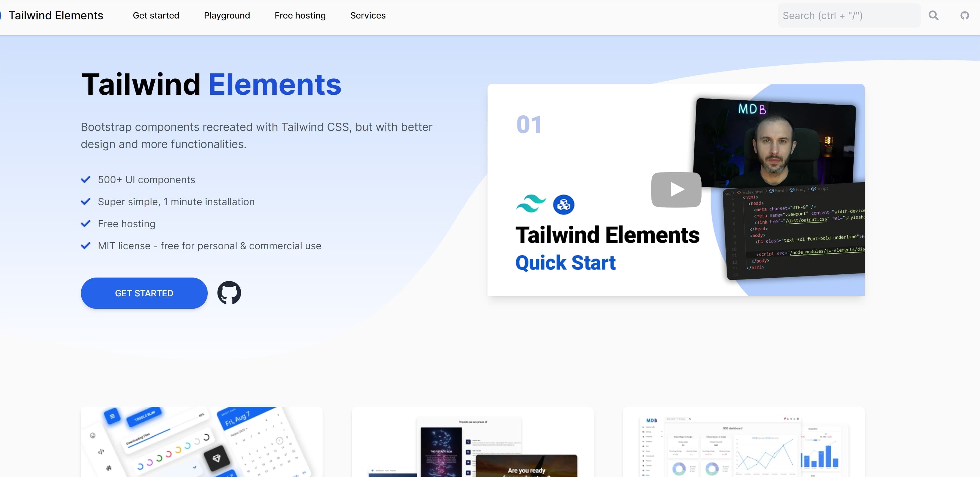Click the Tailwind CSS wave logo
Screen dimensions: 980x477
coord(531,204)
